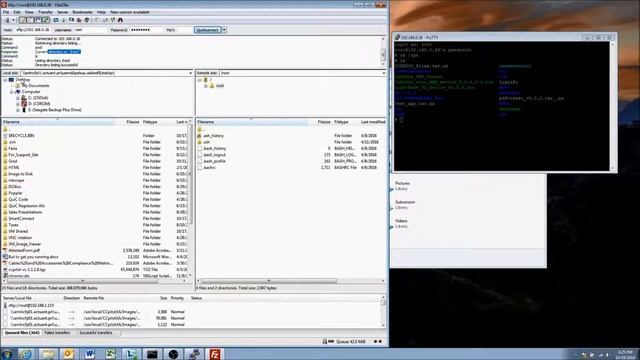Screen dimensions: 640x360
Task: Expand E: Seagate Backup Plus Drive
Action: (x=18, y=110)
